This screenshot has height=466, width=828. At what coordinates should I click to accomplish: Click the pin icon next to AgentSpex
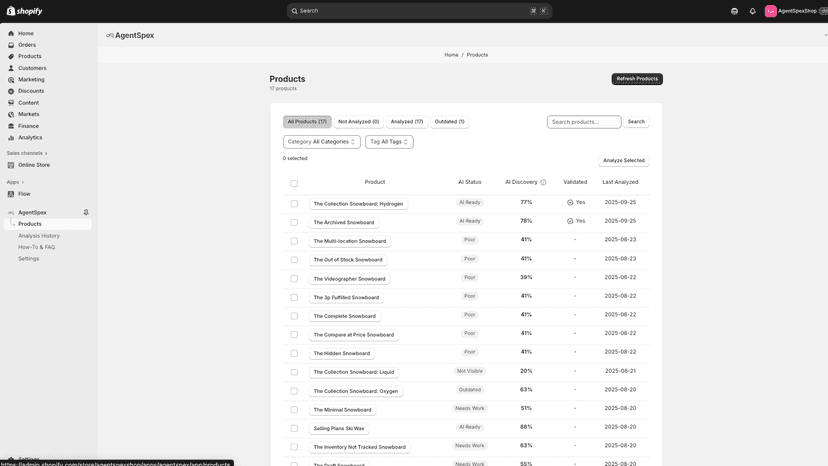[x=86, y=212]
